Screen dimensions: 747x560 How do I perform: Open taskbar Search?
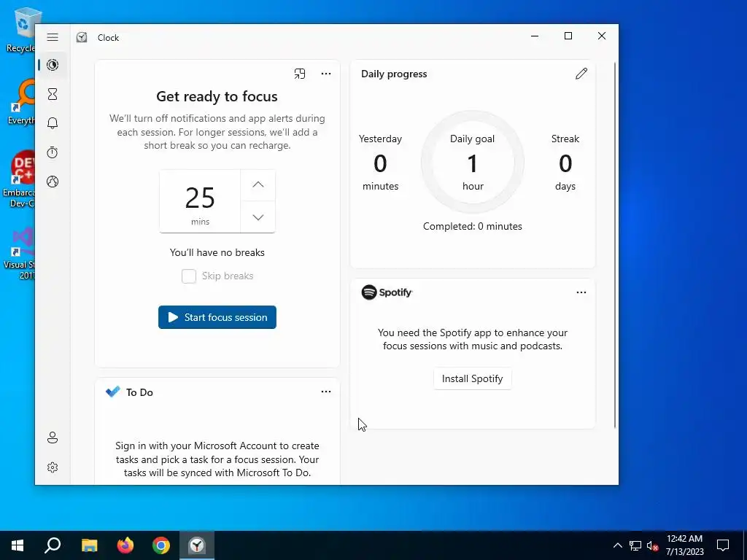(53, 545)
